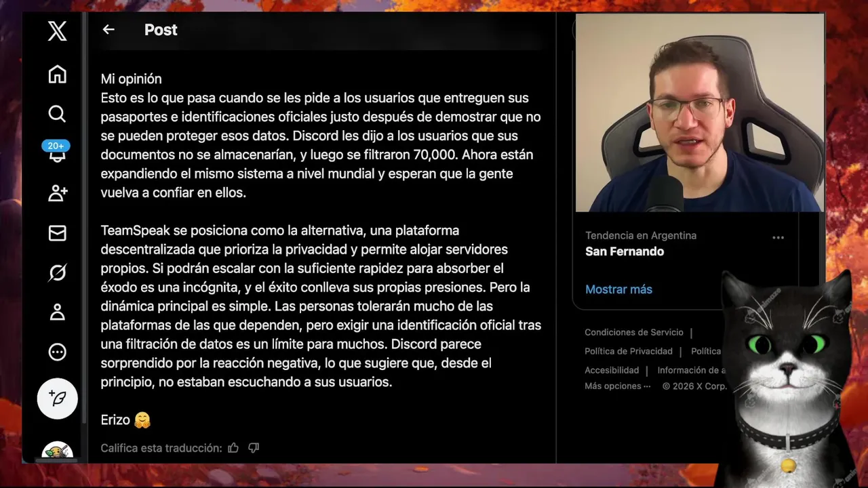Open Política de Privacidad link
868x488 pixels.
pos(629,351)
